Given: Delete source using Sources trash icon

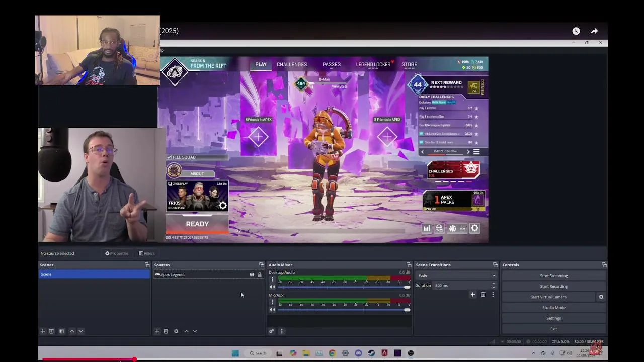Looking at the screenshot, I should point(166,331).
